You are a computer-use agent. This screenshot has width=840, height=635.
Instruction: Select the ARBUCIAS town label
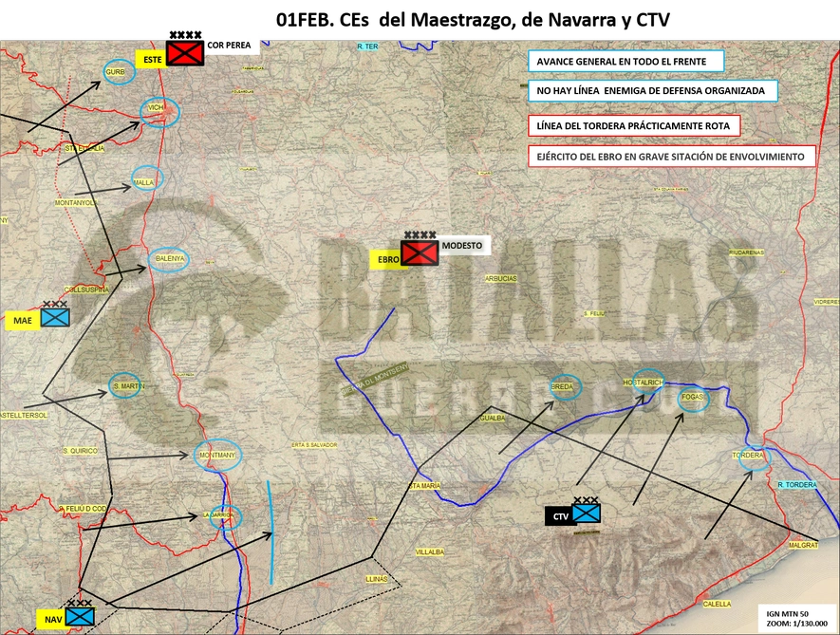coord(501,279)
